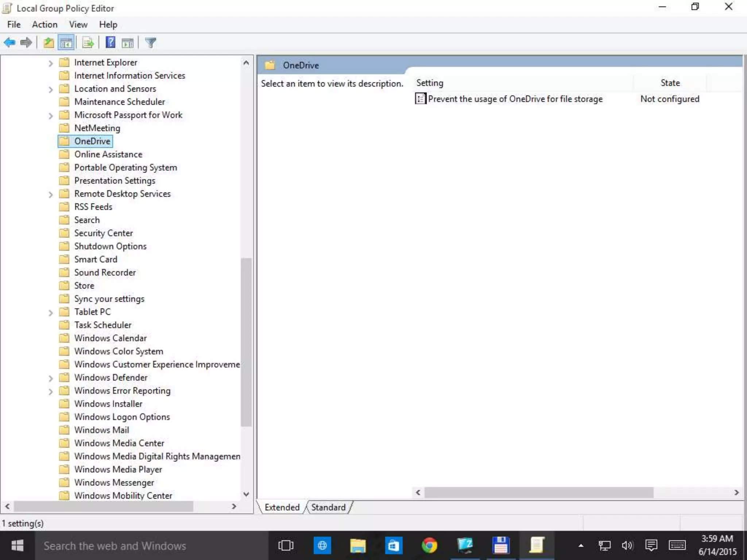Launch Google Chrome from the taskbar
747x560 pixels.
click(x=429, y=545)
